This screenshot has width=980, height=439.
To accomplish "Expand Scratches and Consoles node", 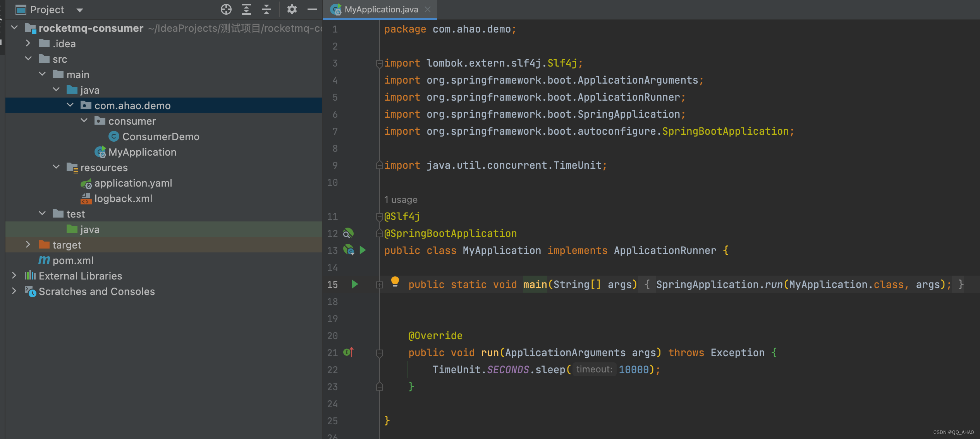I will [x=14, y=291].
